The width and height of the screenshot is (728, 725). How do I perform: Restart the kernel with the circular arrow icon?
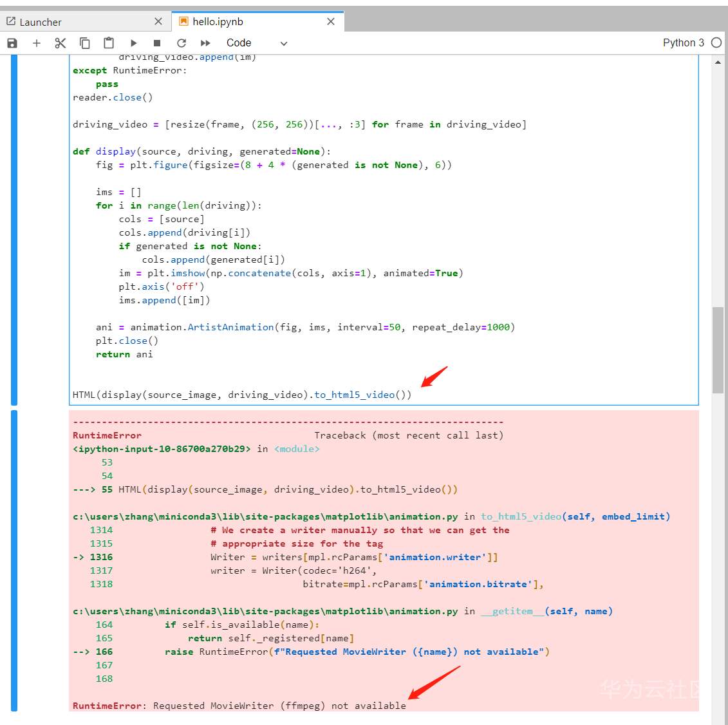(182, 43)
